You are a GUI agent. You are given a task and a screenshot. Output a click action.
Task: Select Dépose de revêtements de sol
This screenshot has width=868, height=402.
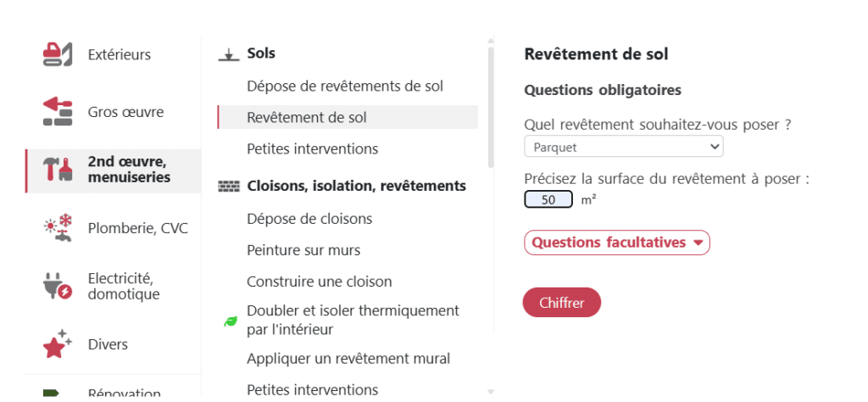pyautogui.click(x=344, y=87)
